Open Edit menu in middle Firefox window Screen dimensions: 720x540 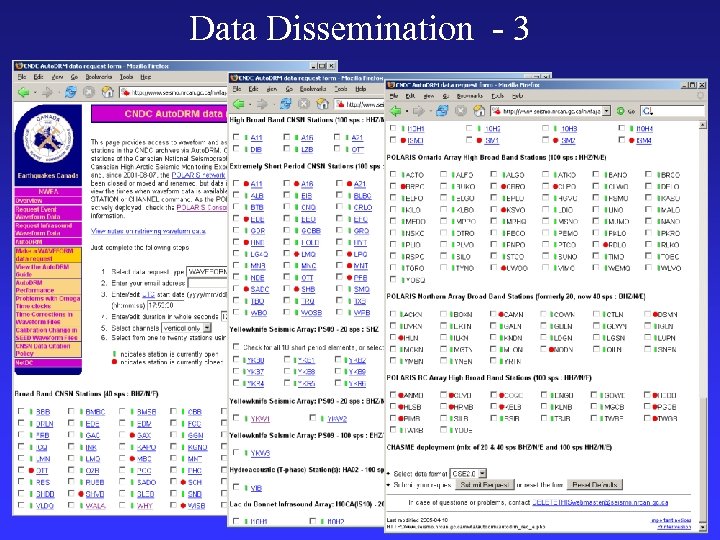[x=253, y=89]
